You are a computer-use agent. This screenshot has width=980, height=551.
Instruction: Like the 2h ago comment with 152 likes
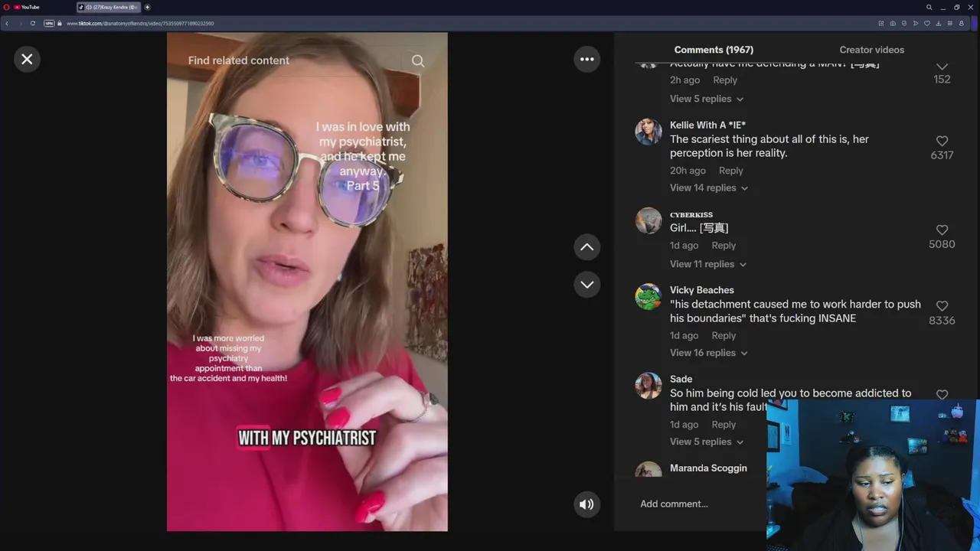(942, 67)
